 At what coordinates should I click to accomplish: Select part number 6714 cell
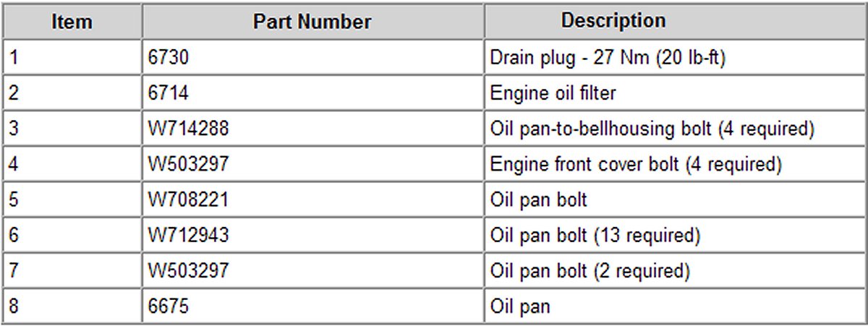pos(168,93)
